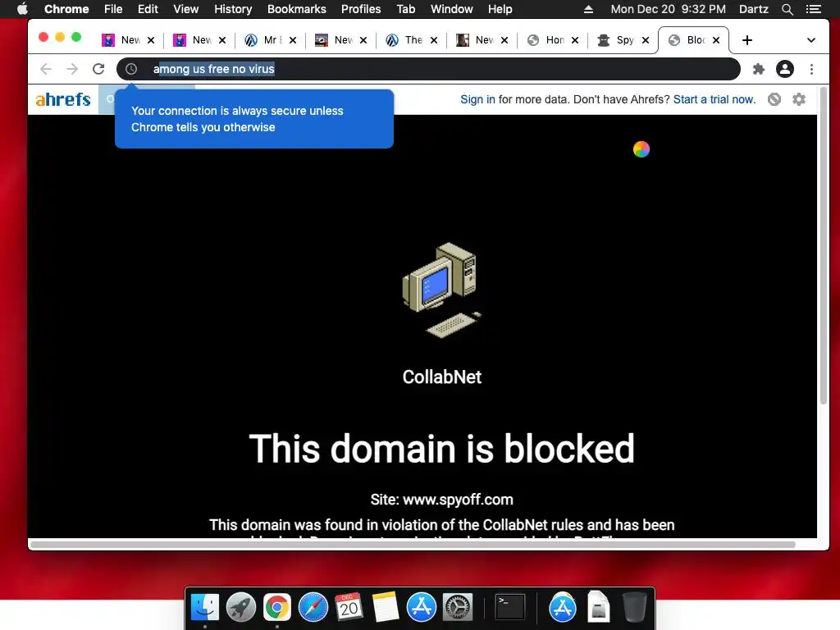Click the Sign in link

pyautogui.click(x=478, y=99)
